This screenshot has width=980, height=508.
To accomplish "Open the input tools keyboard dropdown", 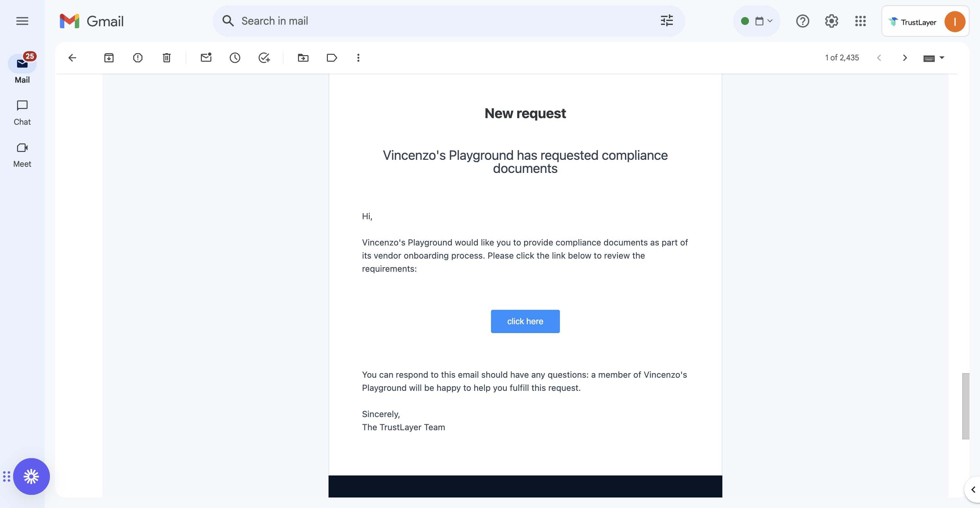I will [x=942, y=58].
